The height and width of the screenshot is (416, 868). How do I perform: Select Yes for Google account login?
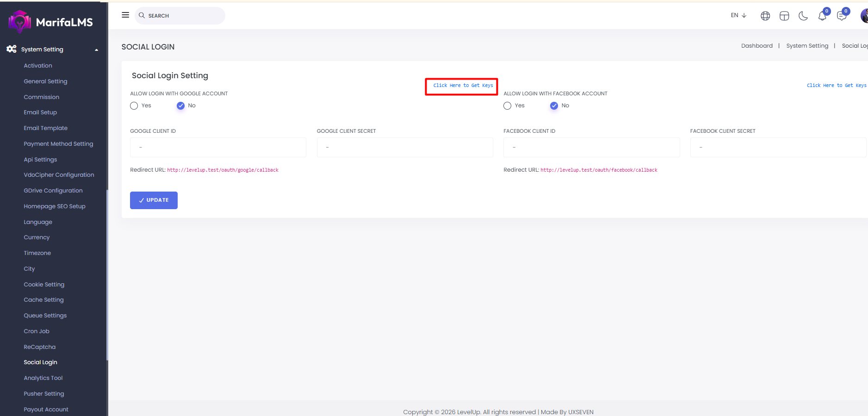[x=134, y=106]
